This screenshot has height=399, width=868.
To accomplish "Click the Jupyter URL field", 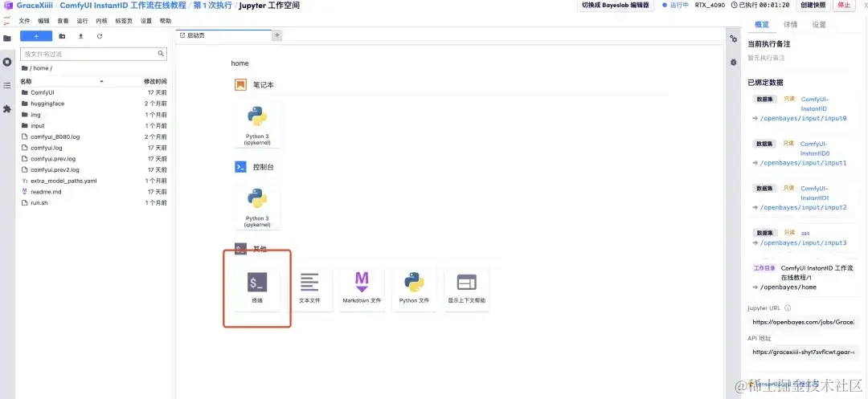I will tap(803, 322).
